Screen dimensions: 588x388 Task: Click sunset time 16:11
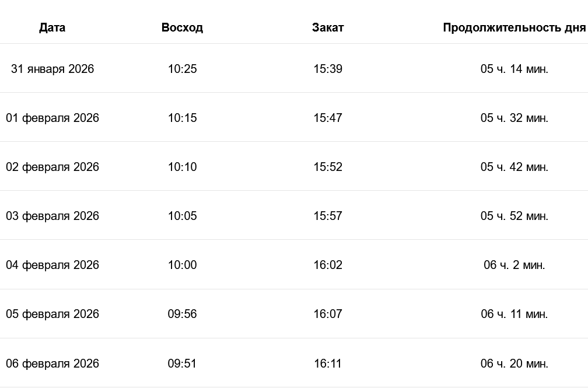328,363
